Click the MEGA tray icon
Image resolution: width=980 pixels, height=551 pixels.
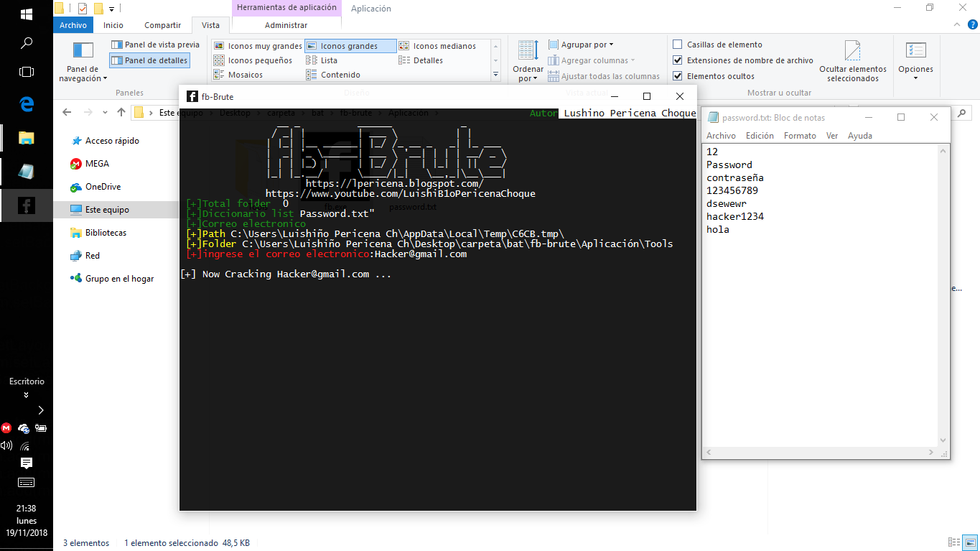tap(6, 428)
